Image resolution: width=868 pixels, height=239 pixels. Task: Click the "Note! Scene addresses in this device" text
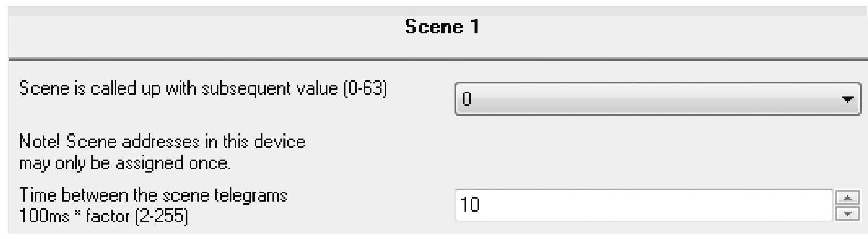pos(162,142)
